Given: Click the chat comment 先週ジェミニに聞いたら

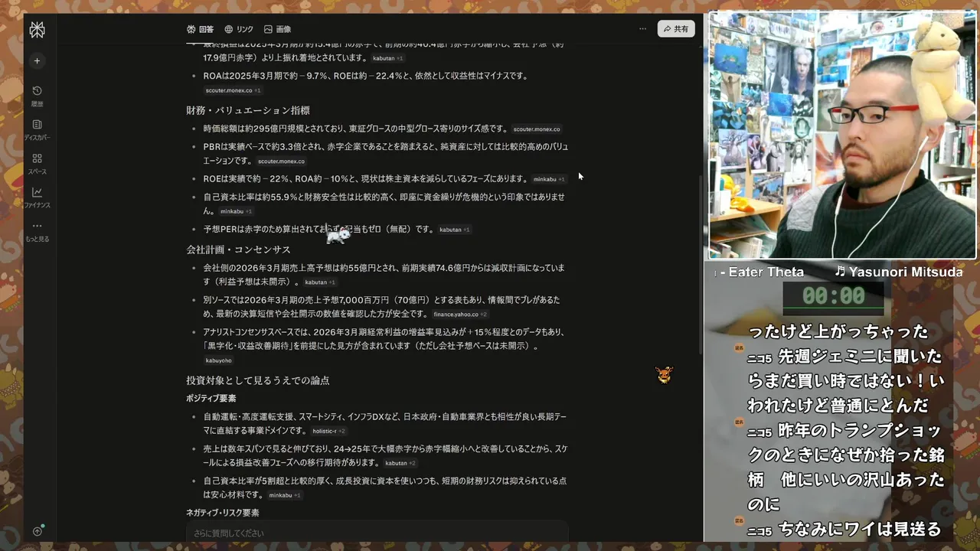Looking at the screenshot, I should 846,381.
